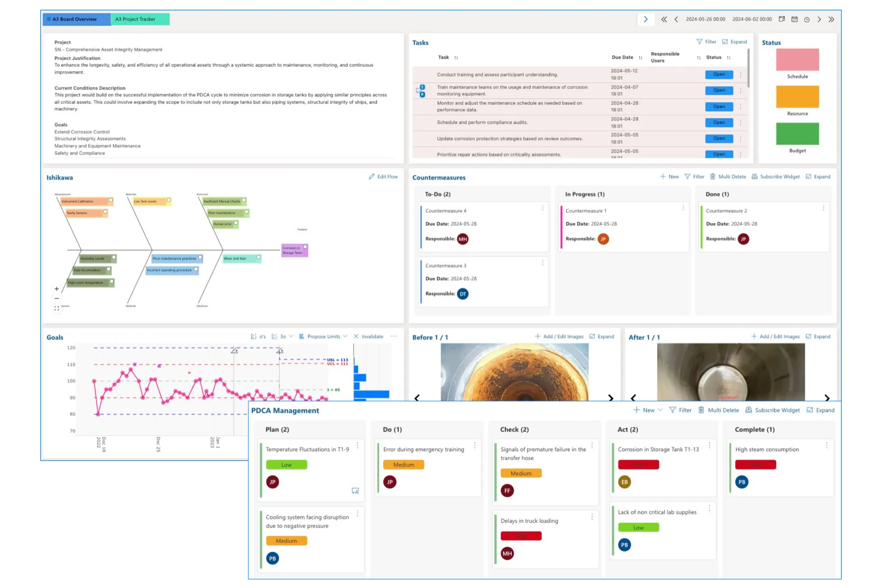Show next Before image with right arrow
The height and width of the screenshot is (588, 882).
pyautogui.click(x=611, y=398)
